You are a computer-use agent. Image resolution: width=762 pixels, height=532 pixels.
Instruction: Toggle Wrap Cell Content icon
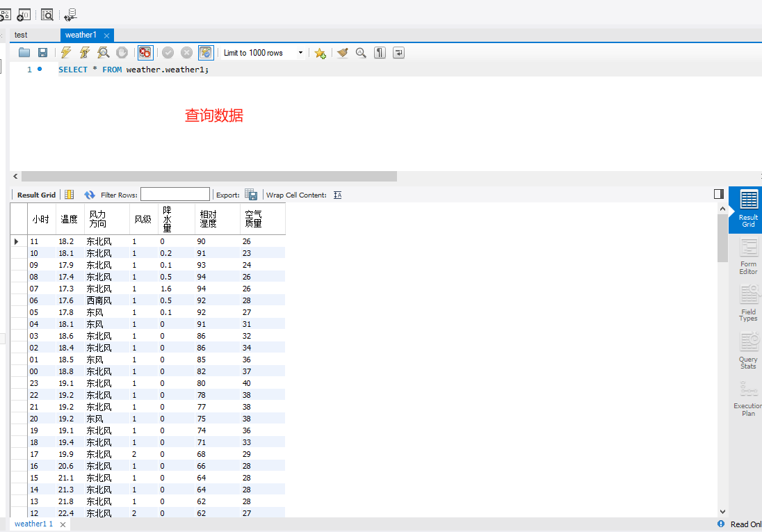(x=338, y=195)
